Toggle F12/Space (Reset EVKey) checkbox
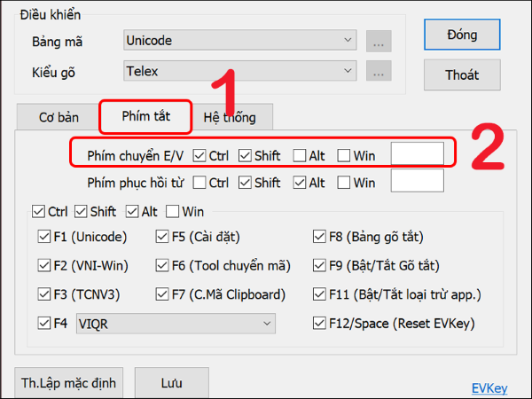This screenshot has height=399, width=532. (x=320, y=324)
